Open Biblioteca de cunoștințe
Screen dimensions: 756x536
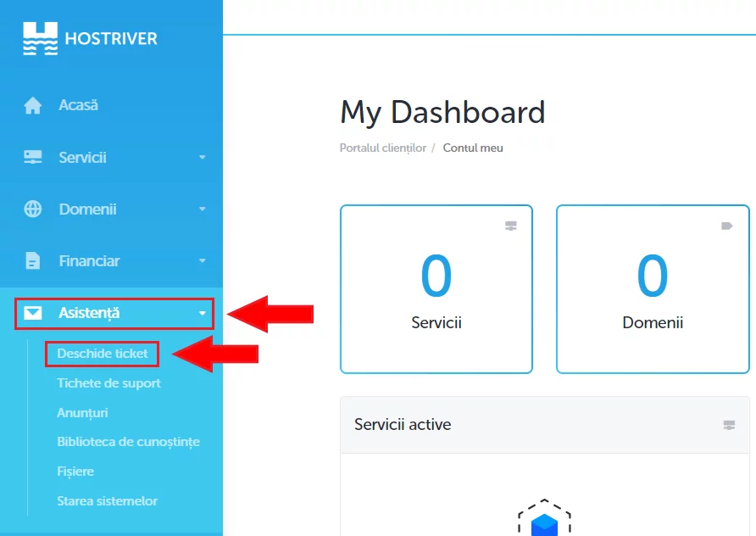tap(128, 442)
